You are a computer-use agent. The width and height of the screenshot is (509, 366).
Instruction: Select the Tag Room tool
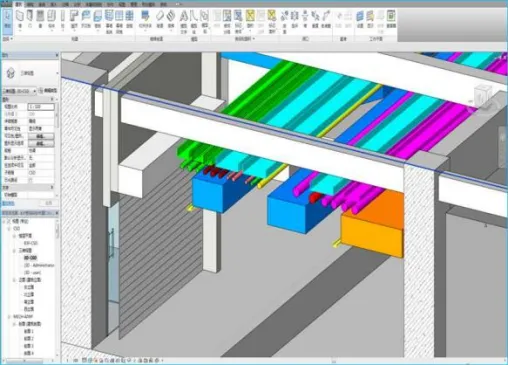238,21
